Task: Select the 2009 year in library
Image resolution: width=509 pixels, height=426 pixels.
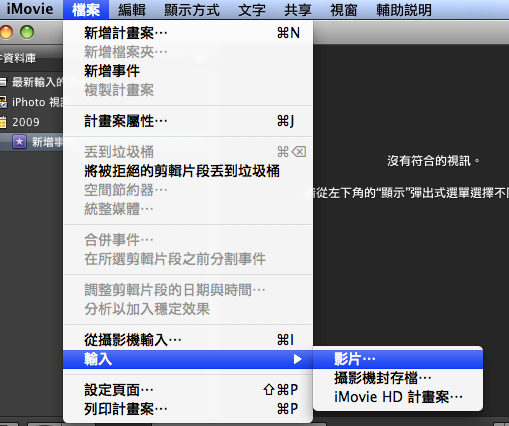Action: coord(31,122)
